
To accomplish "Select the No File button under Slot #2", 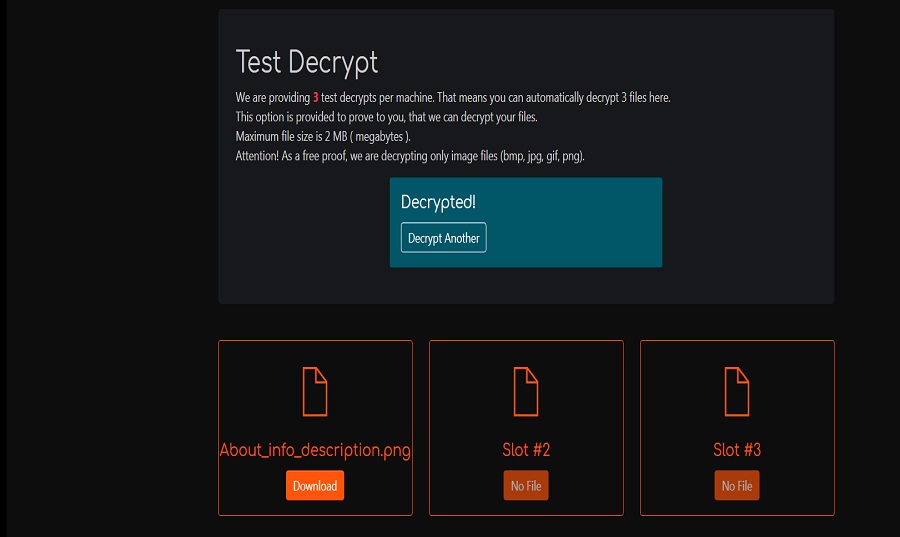I will [x=526, y=485].
